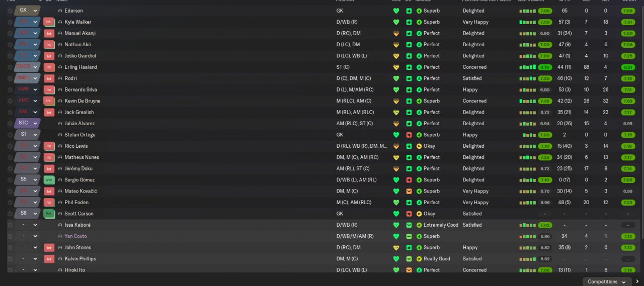Screen dimensions: 644x286
Task: Click the person icon beside Rodri's name
Action: pos(60,78)
